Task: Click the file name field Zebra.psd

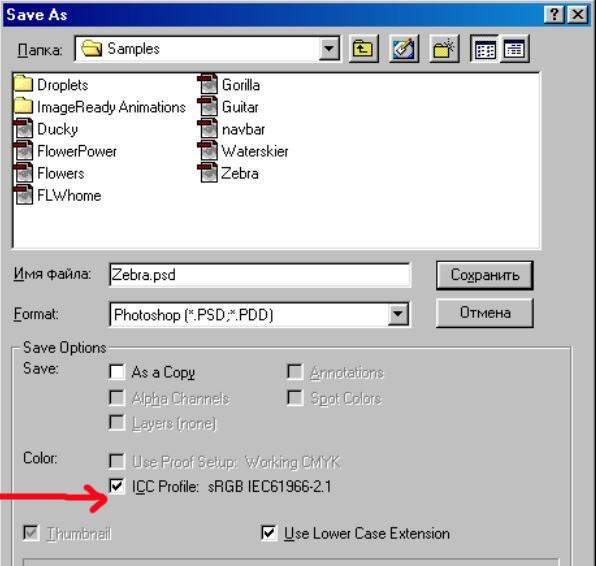Action: pyautogui.click(x=260, y=275)
